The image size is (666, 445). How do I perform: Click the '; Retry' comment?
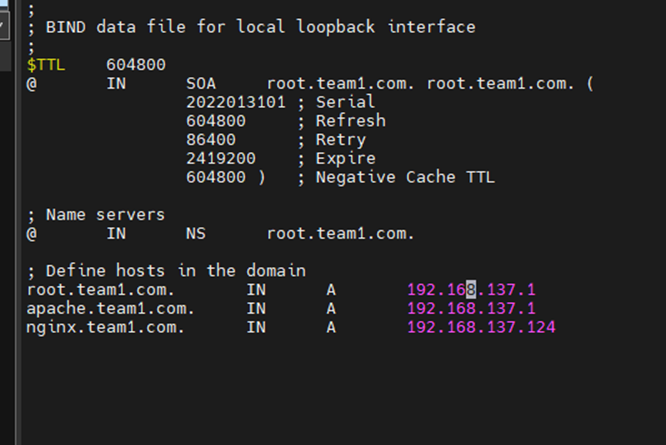coord(331,140)
